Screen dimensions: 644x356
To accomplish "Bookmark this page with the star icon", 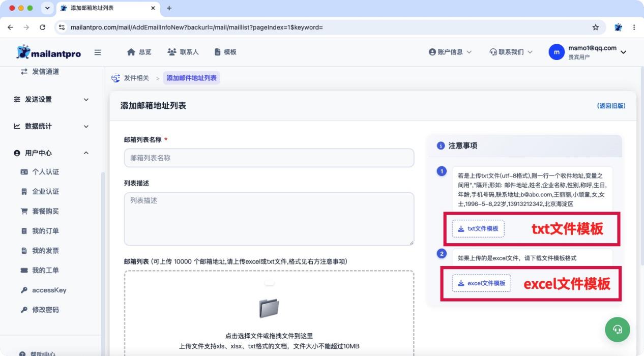I will [596, 27].
